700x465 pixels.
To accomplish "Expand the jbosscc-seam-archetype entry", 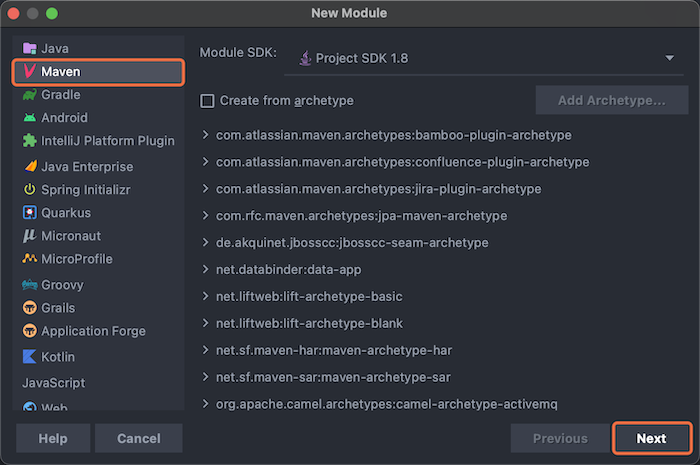I will coord(205,242).
